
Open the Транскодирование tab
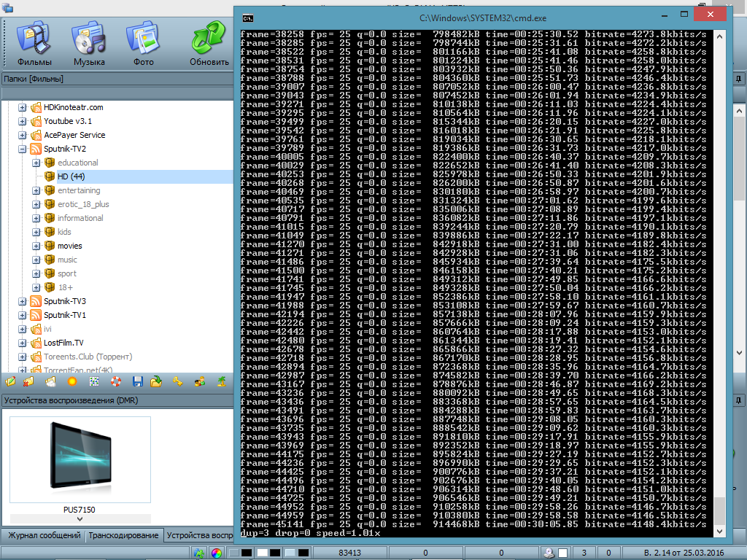pyautogui.click(x=123, y=536)
